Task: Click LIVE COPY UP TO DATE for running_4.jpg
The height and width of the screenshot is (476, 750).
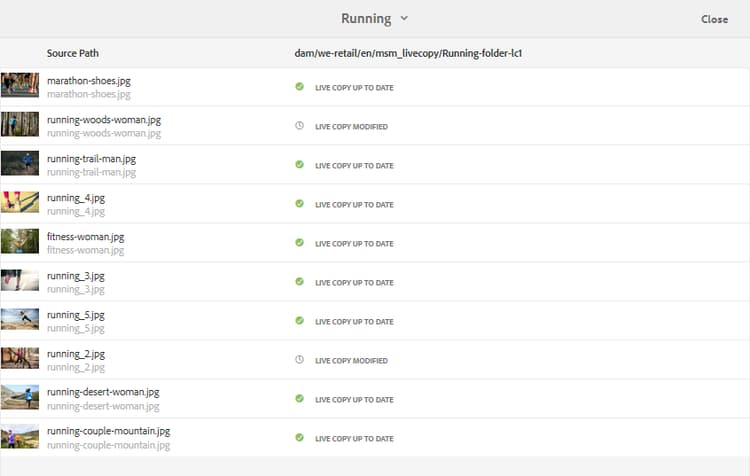Action: (x=354, y=205)
